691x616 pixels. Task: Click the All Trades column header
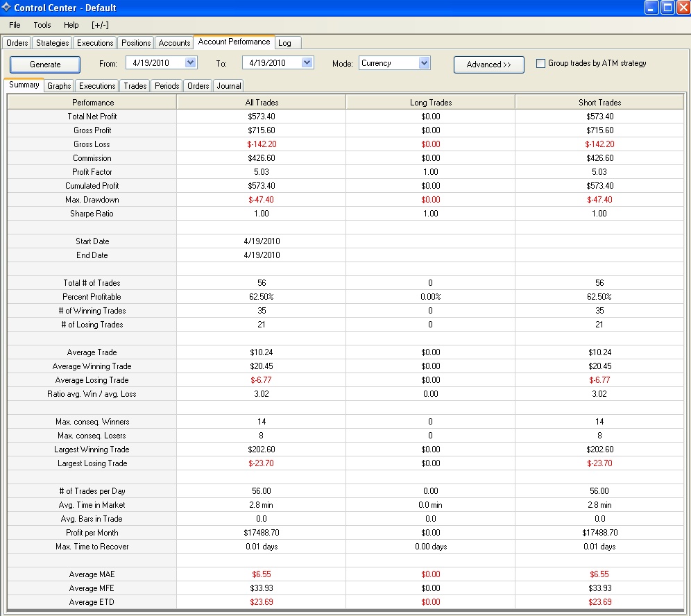pos(262,102)
